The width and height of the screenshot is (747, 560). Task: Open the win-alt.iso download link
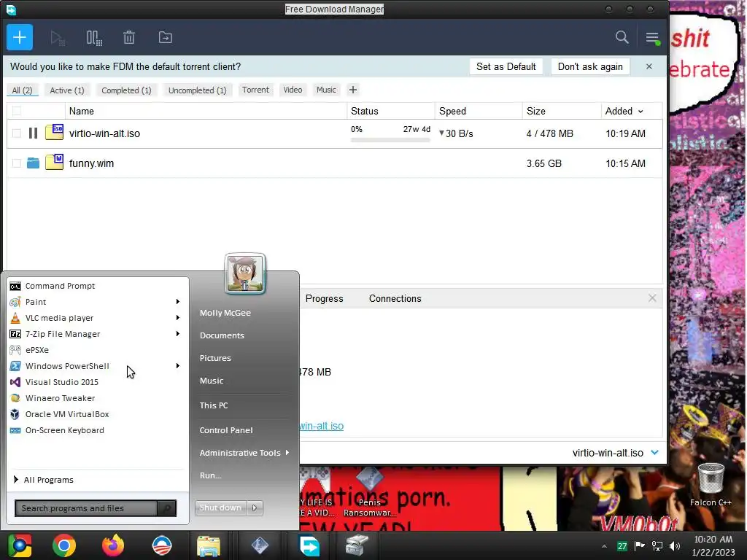point(322,426)
